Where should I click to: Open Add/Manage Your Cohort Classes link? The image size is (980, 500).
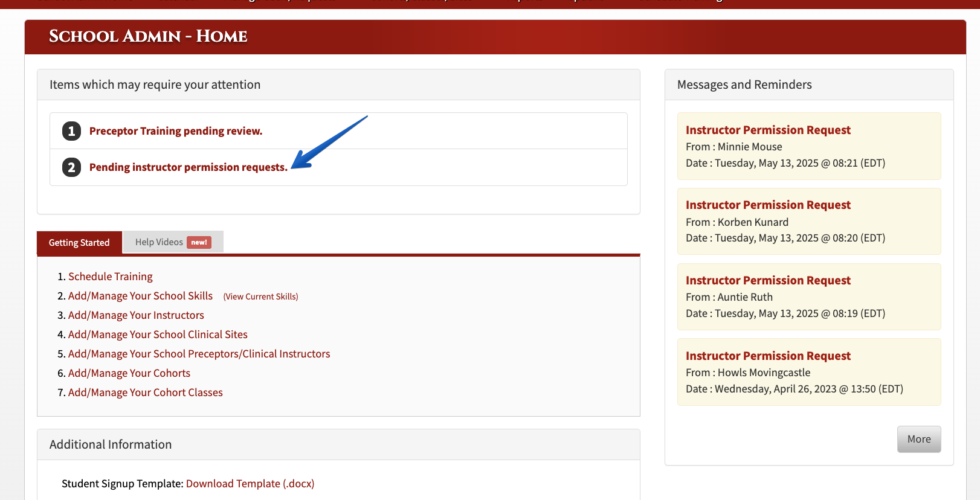(x=146, y=393)
